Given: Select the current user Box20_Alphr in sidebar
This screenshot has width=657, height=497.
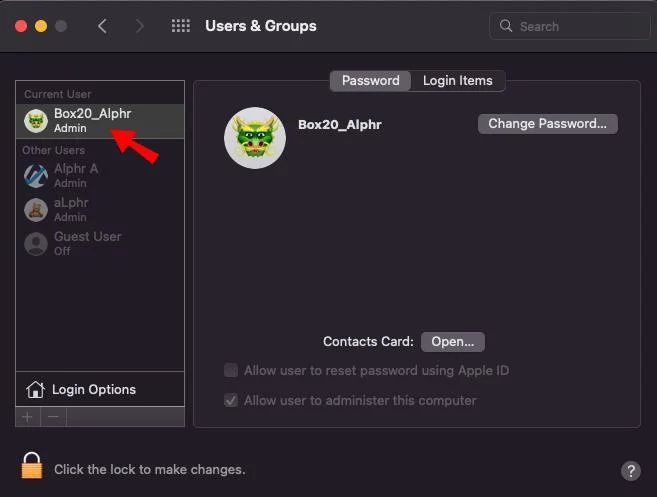Looking at the screenshot, I should [x=92, y=120].
